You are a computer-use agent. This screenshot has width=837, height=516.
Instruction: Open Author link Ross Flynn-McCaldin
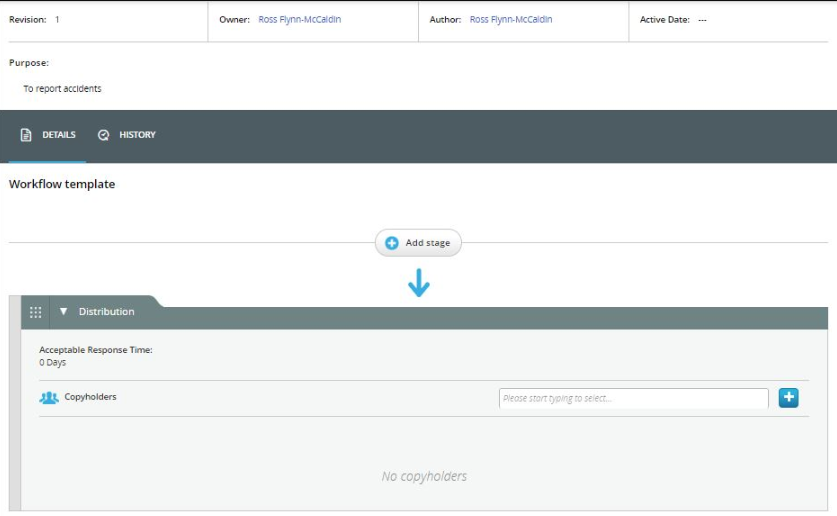511,19
